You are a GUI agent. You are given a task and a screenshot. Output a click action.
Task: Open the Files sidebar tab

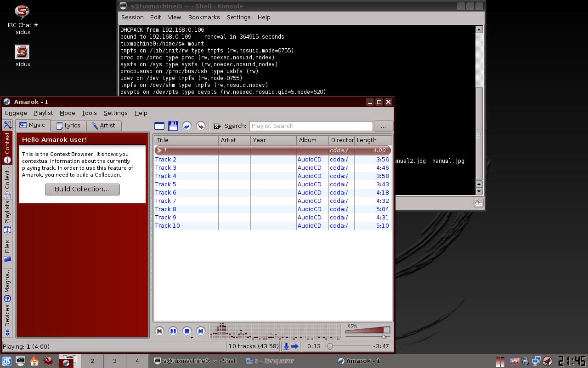[x=7, y=251]
